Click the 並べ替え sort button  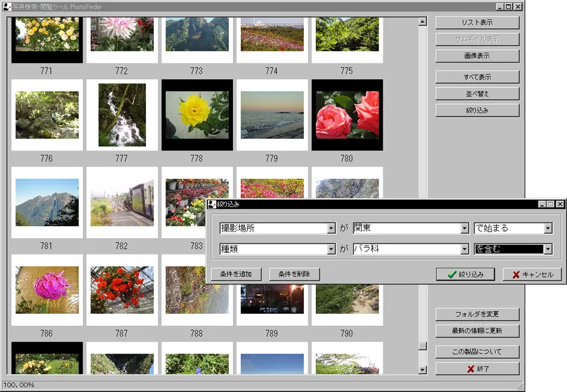(477, 93)
